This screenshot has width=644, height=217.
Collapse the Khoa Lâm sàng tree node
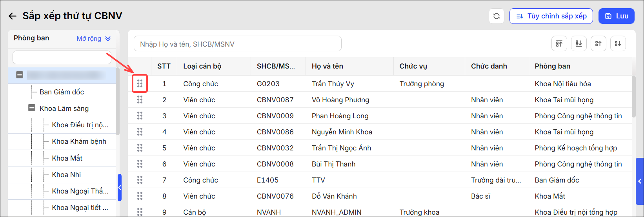32,108
